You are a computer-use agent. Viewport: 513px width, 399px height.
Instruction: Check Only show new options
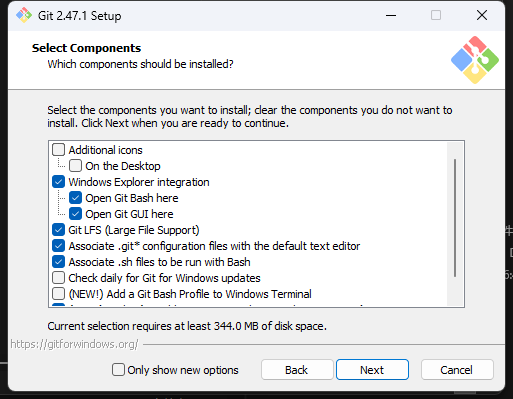pyautogui.click(x=118, y=370)
